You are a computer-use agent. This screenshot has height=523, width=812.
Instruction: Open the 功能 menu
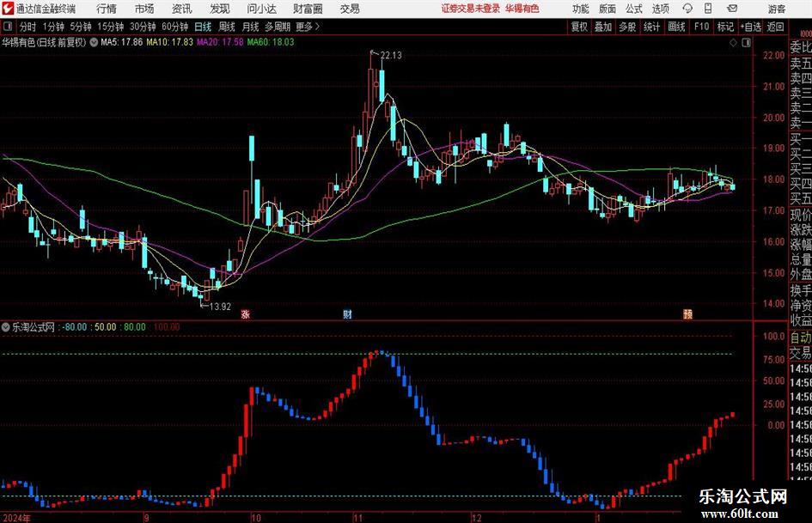[581, 9]
